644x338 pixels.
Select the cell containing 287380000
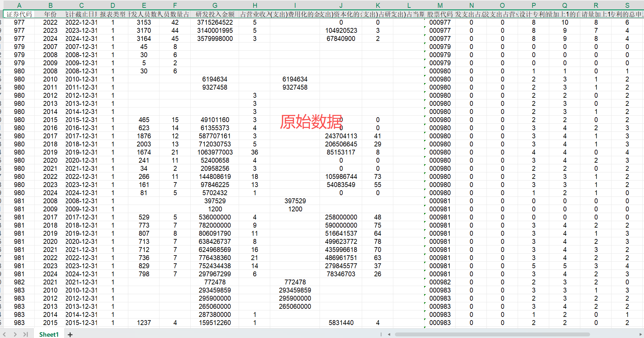coord(215,315)
